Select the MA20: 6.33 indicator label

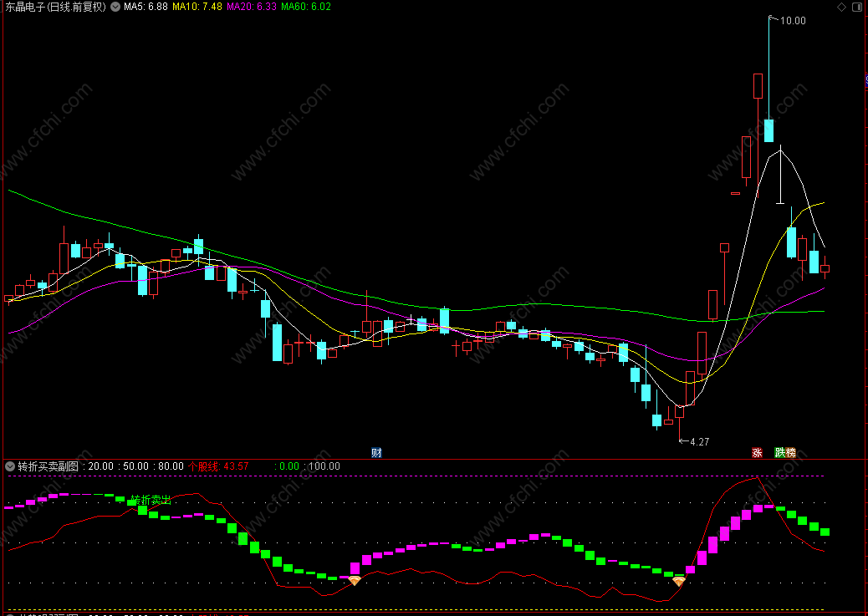click(252, 8)
